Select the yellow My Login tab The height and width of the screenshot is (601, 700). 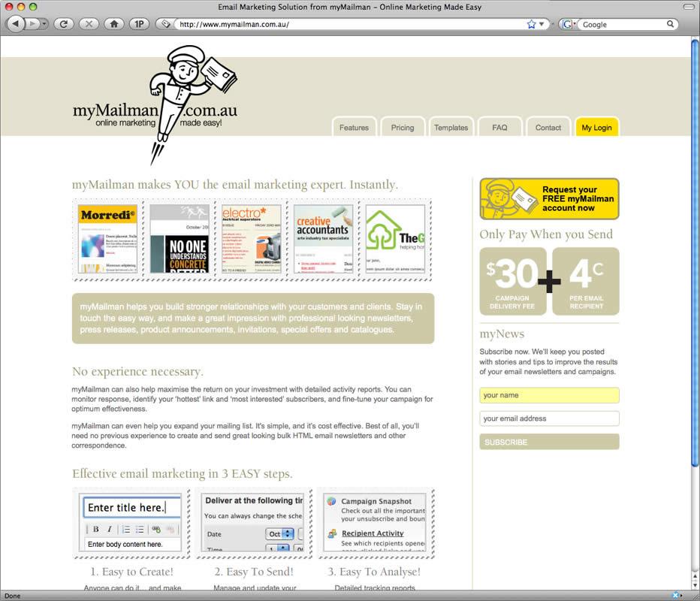click(x=597, y=127)
